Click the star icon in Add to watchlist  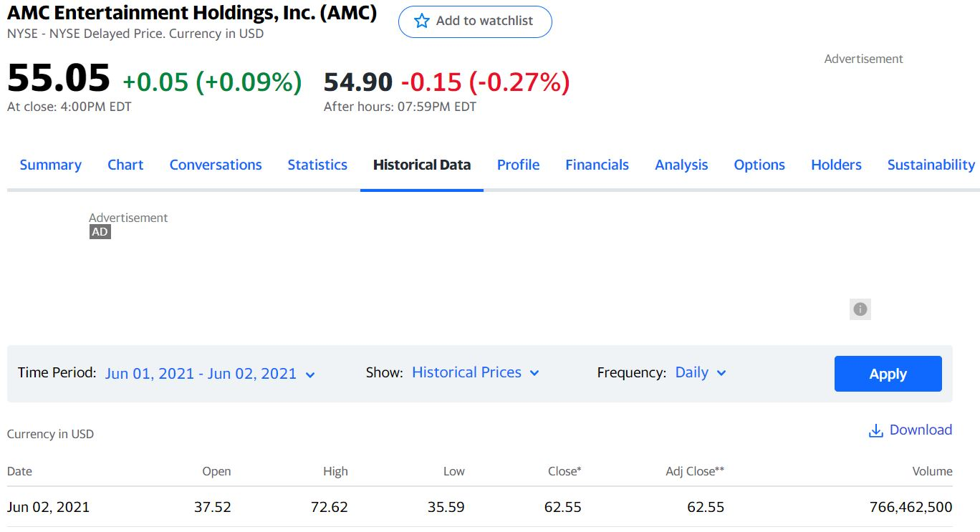(x=422, y=21)
